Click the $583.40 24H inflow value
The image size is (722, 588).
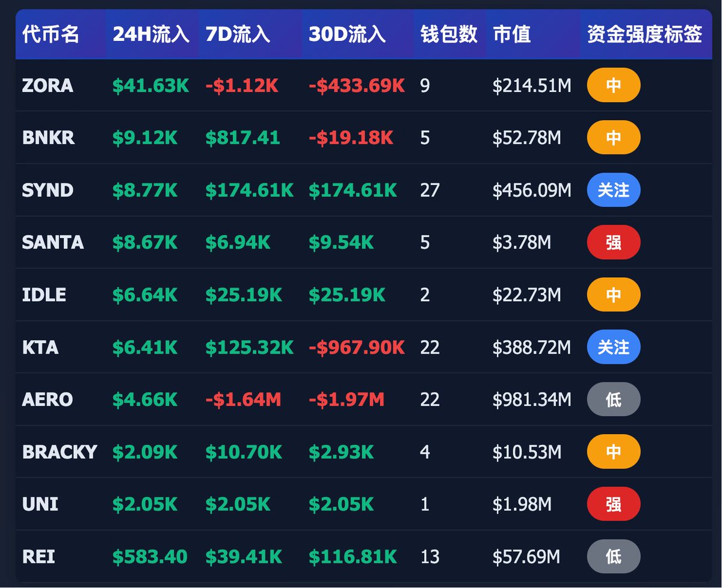point(150,556)
